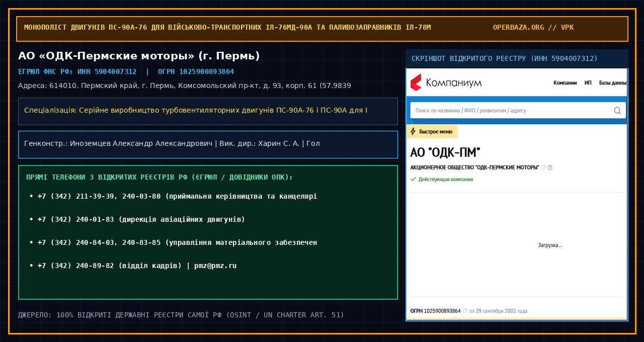Click the Компаниум wordmark text
This screenshot has width=644, height=342.
453,82
